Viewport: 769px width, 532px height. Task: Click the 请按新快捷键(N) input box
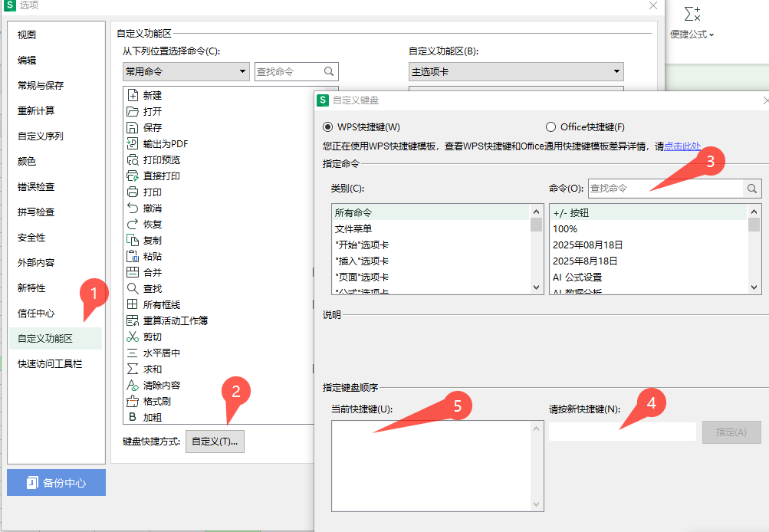pyautogui.click(x=623, y=432)
